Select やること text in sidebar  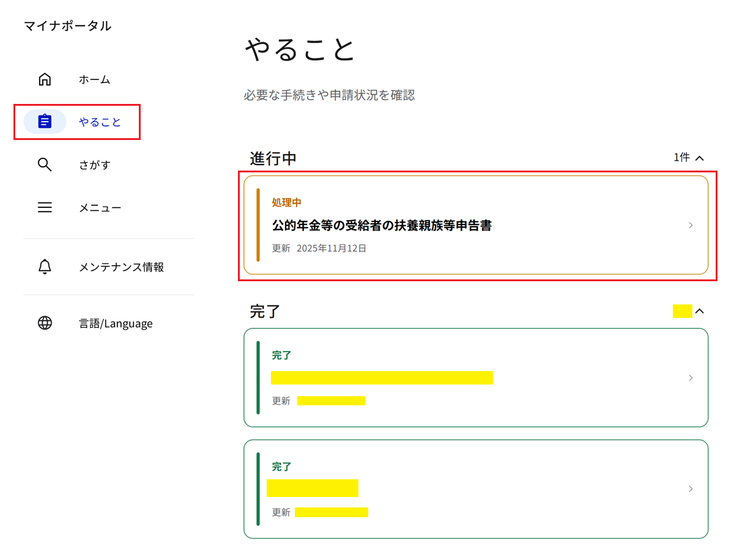tap(100, 122)
